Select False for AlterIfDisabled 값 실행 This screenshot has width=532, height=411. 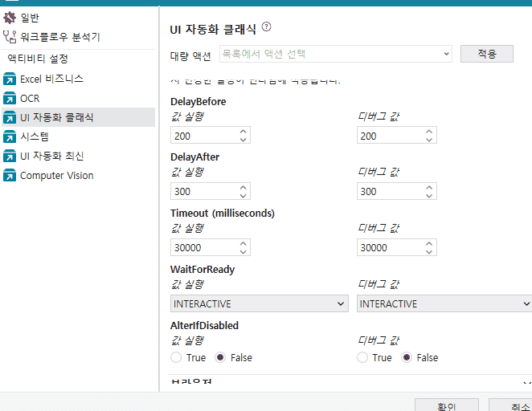[222, 357]
